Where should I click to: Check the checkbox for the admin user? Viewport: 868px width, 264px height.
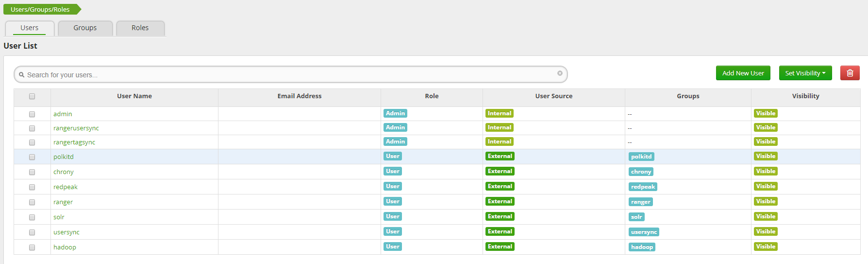tap(32, 114)
